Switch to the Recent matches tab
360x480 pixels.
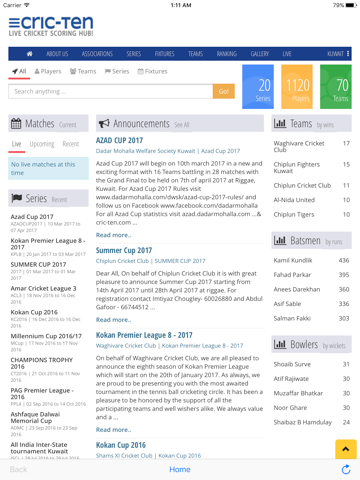[x=71, y=144]
